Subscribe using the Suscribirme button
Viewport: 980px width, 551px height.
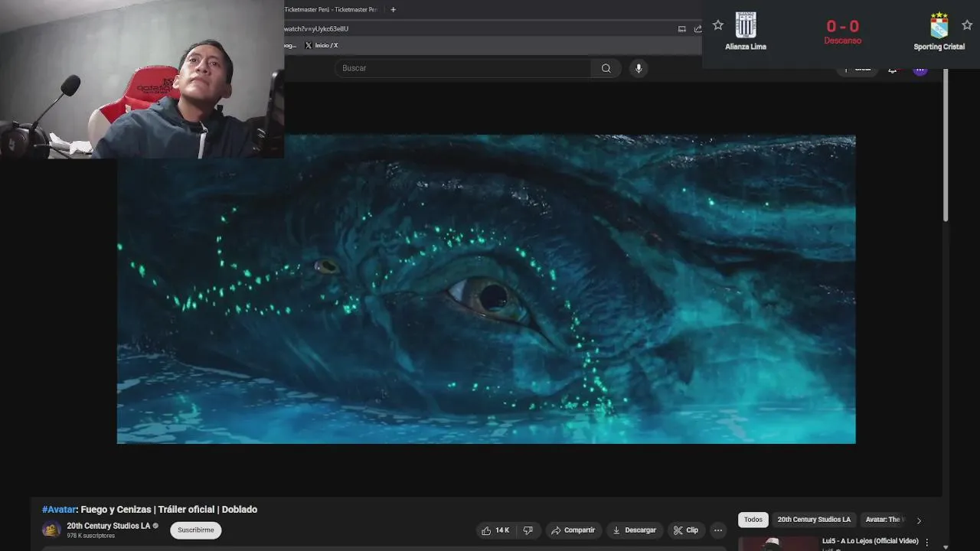coord(196,530)
